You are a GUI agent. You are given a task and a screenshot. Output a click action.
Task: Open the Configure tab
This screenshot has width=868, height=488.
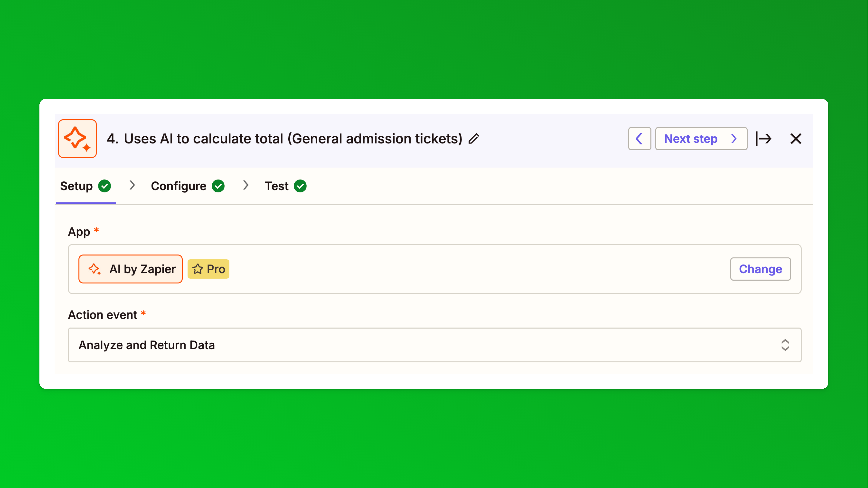(187, 186)
